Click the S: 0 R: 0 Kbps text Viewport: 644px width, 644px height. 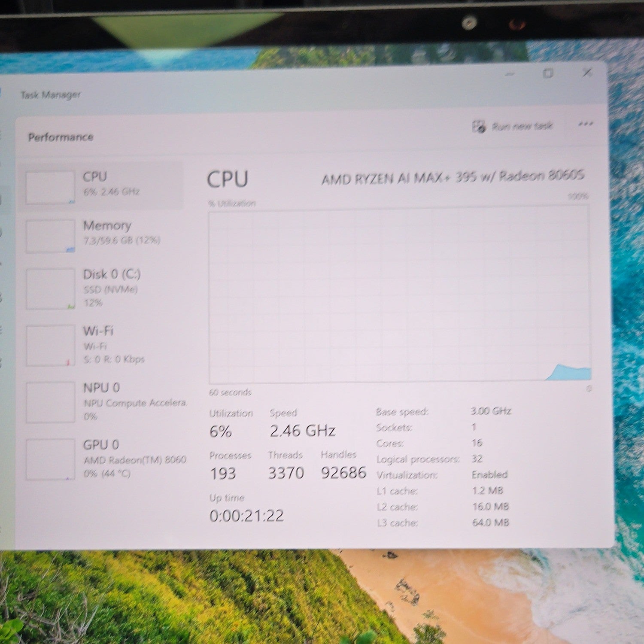coord(114,359)
